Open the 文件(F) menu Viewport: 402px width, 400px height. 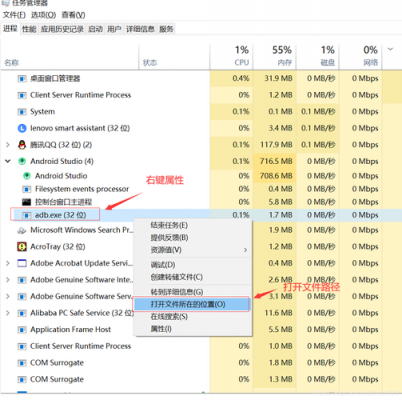click(x=14, y=15)
